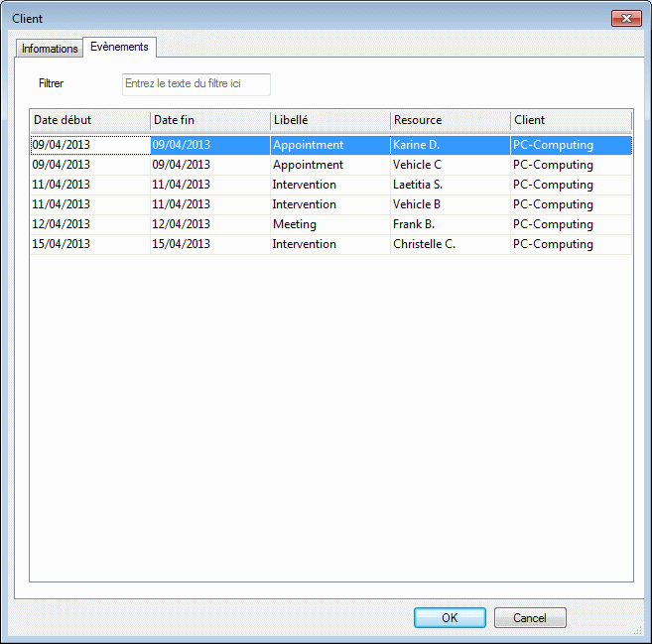The image size is (652, 644).
Task: Close the Client dialog window
Action: 626,18
